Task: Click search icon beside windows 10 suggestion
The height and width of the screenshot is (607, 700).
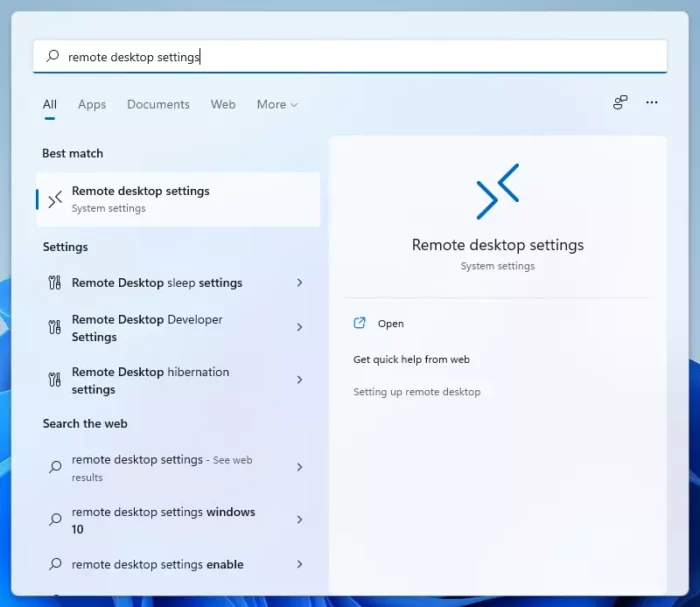Action: coord(55,520)
